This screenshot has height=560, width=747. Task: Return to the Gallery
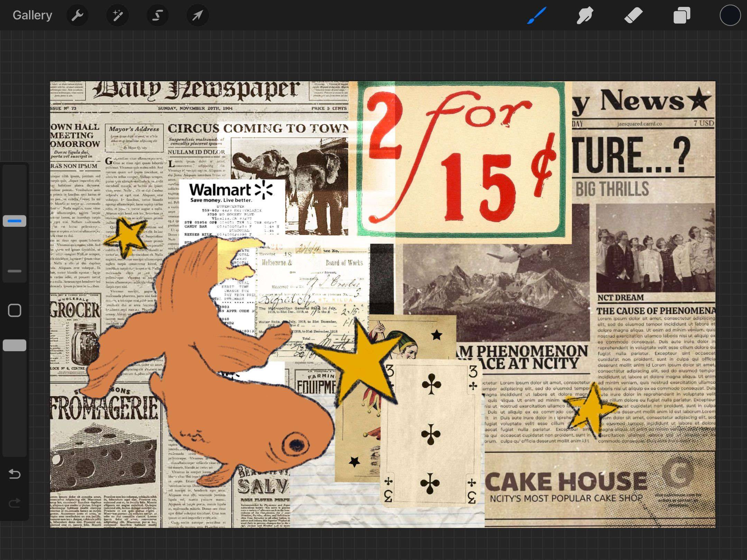(33, 15)
